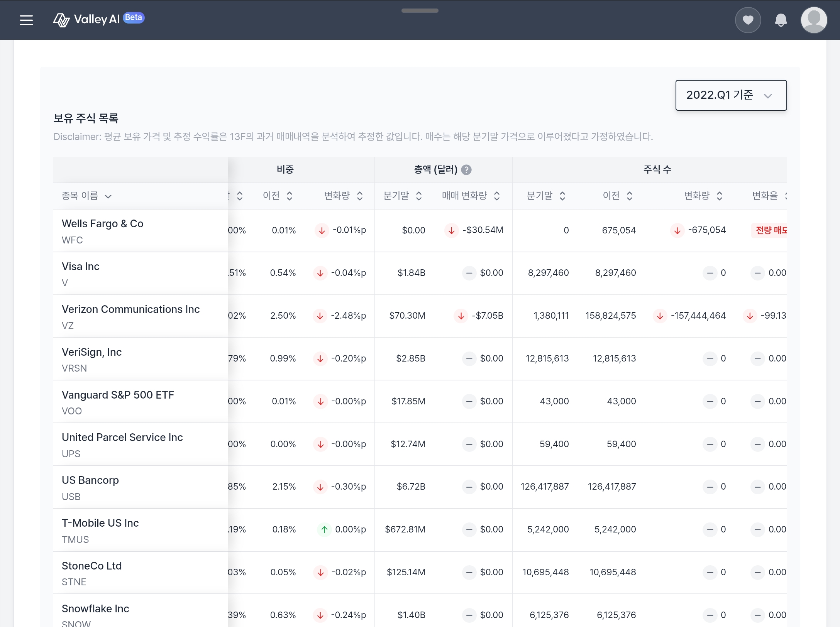Open the hamburger navigation menu

(x=26, y=20)
